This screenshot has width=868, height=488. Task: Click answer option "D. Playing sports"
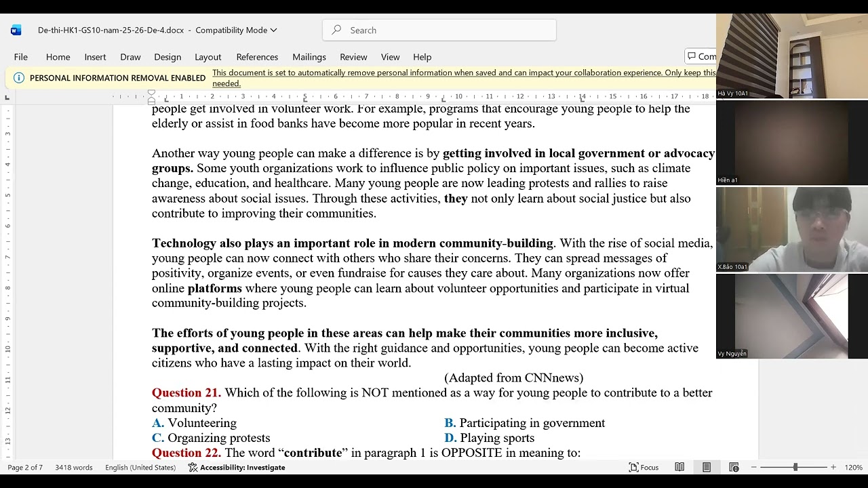(490, 438)
